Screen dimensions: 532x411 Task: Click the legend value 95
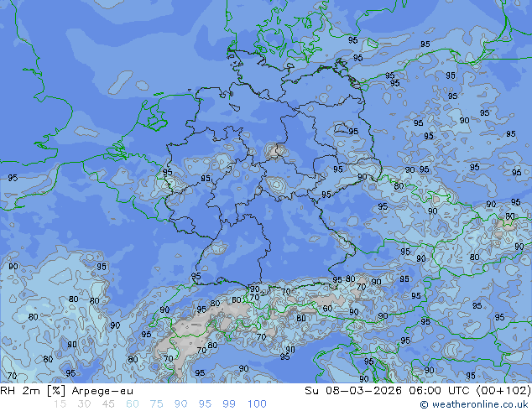coord(205,404)
